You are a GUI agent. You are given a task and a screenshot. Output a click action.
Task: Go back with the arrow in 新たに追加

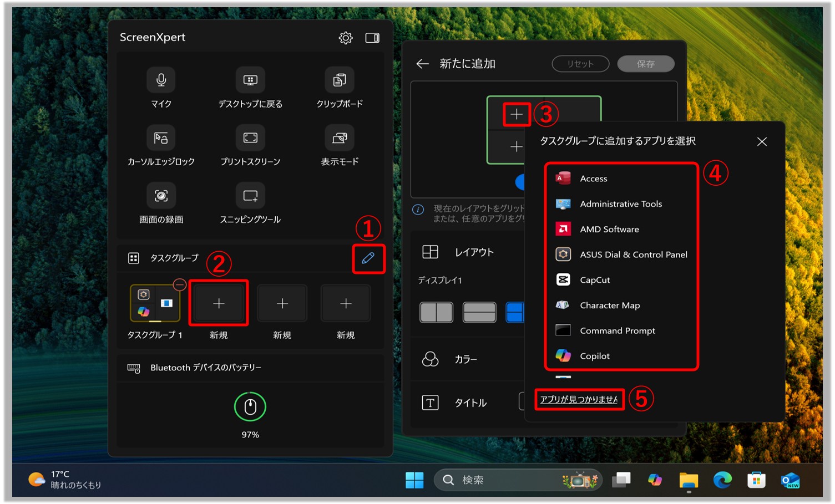pos(423,64)
